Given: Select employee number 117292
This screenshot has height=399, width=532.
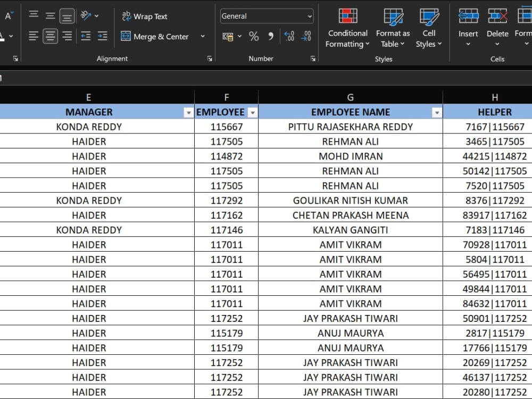Looking at the screenshot, I should [x=226, y=201].
